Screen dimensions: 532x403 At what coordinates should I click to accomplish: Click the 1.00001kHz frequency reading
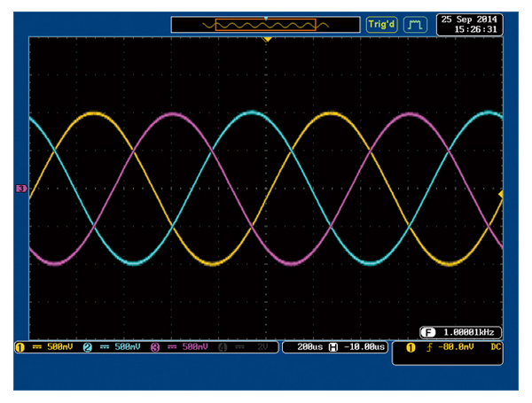468,332
